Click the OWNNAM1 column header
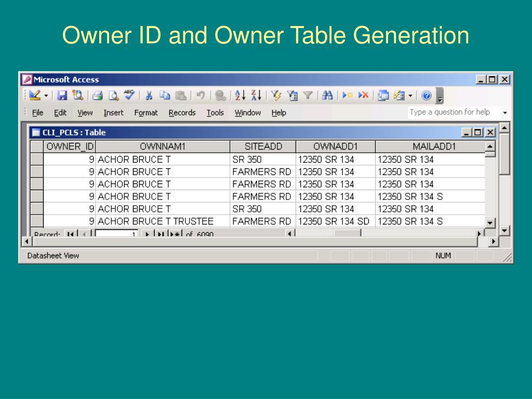Screen dimensions: 532x399 tap(163, 147)
